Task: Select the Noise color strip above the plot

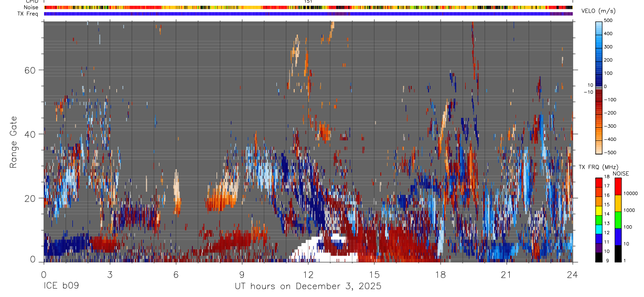Action: [x=308, y=7]
